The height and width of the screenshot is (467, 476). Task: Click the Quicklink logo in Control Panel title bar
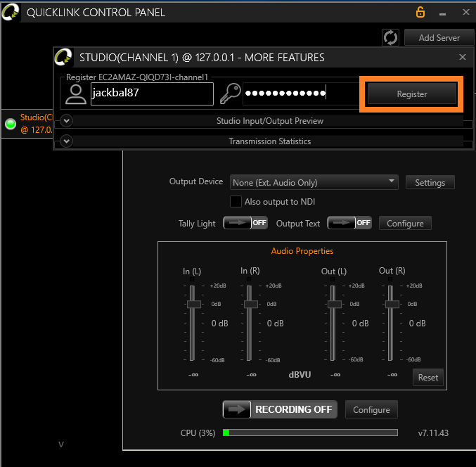[x=11, y=13]
